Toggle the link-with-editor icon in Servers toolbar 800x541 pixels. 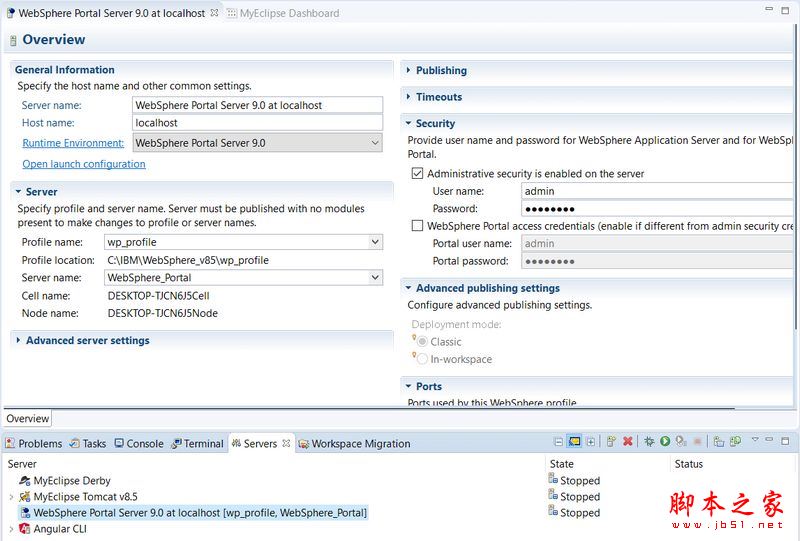pos(574,441)
